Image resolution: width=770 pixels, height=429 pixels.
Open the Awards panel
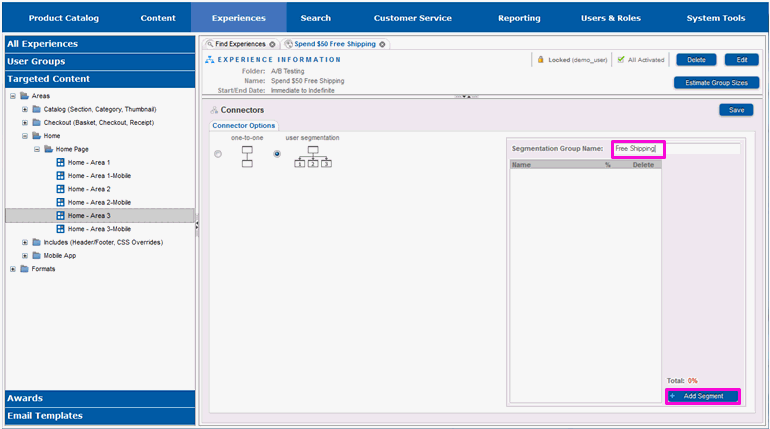click(100, 398)
